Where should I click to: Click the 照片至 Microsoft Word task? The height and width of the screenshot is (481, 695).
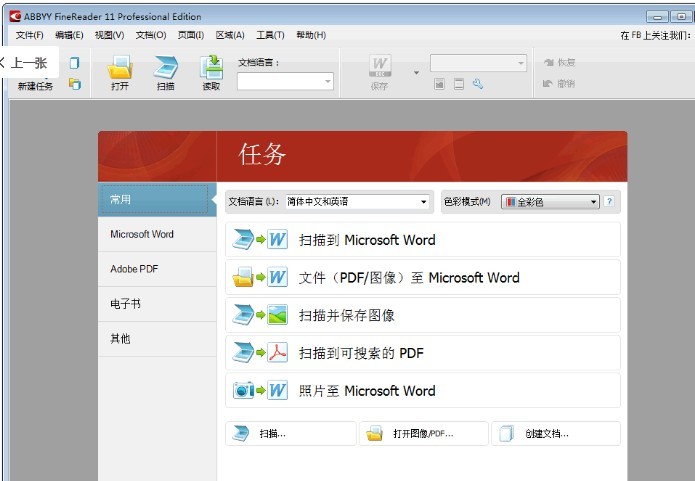tap(423, 390)
